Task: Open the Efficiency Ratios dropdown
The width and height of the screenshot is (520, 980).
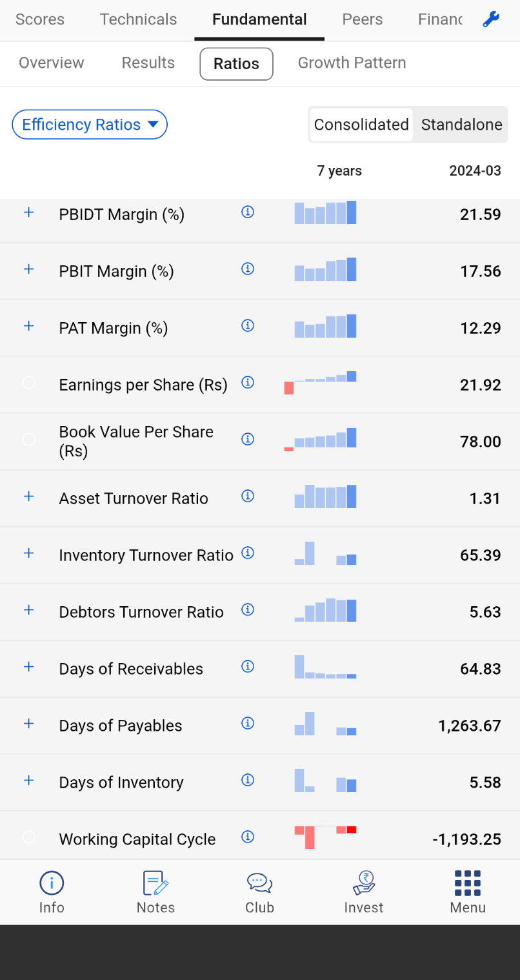Action: point(90,125)
